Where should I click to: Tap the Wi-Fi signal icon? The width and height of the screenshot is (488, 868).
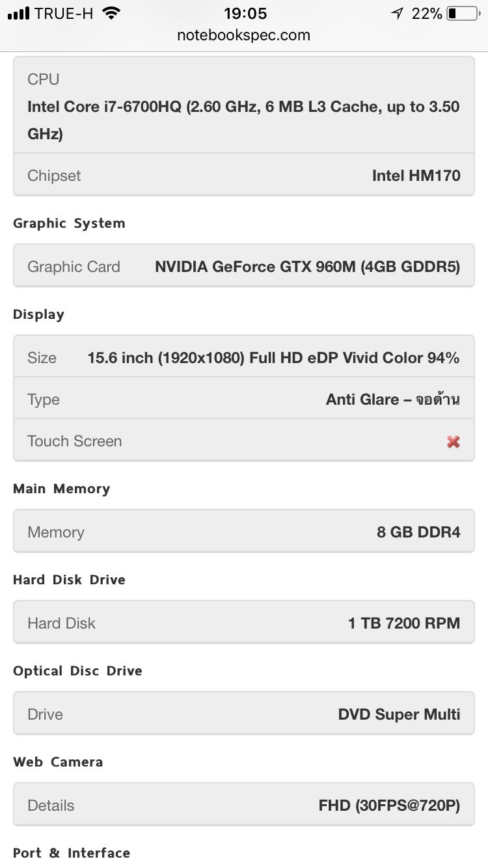point(112,13)
